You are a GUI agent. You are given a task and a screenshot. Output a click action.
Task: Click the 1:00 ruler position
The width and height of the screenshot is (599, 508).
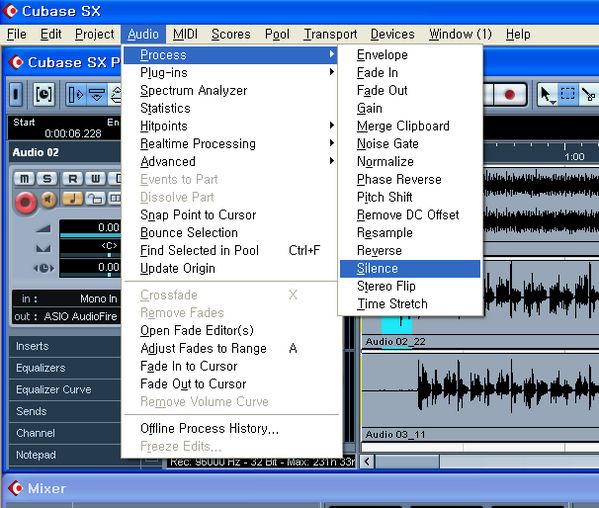[x=574, y=157]
